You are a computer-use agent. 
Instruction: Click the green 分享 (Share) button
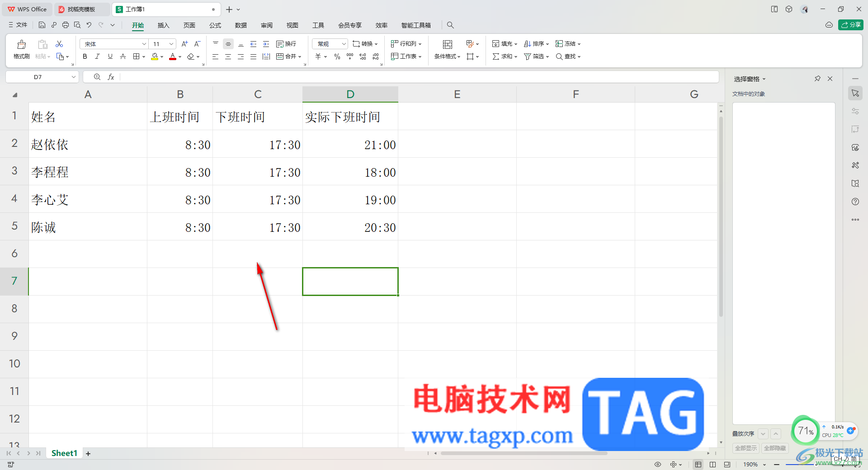pos(851,25)
